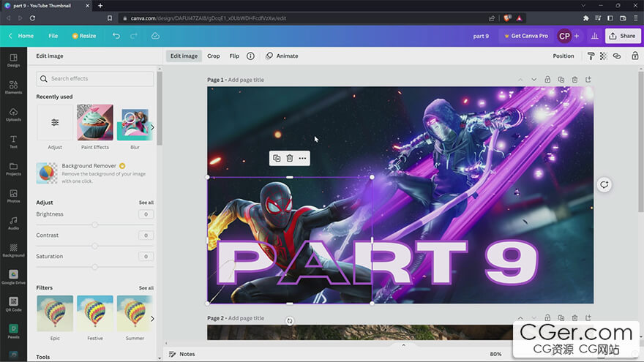This screenshot has width=644, height=362.
Task: Click the Contrast slider handle
Action: click(x=95, y=246)
